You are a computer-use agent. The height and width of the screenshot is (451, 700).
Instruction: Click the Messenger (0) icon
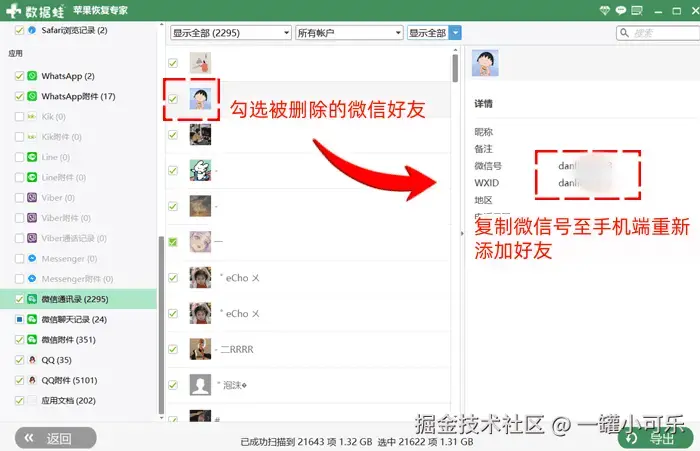(x=32, y=259)
